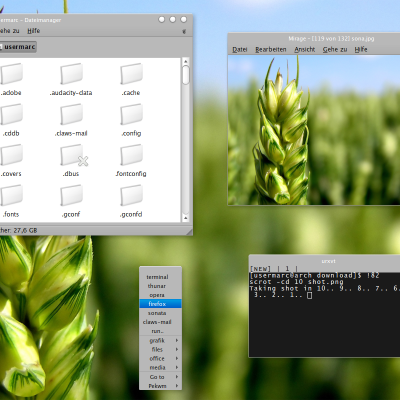Expand the Go to submenu
The image size is (400, 400).
(x=160, y=377)
